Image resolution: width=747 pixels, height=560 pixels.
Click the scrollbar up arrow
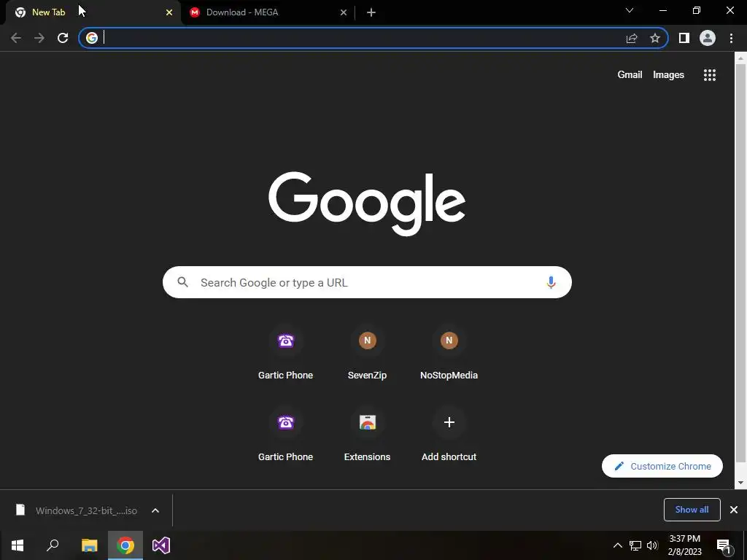pyautogui.click(x=740, y=58)
